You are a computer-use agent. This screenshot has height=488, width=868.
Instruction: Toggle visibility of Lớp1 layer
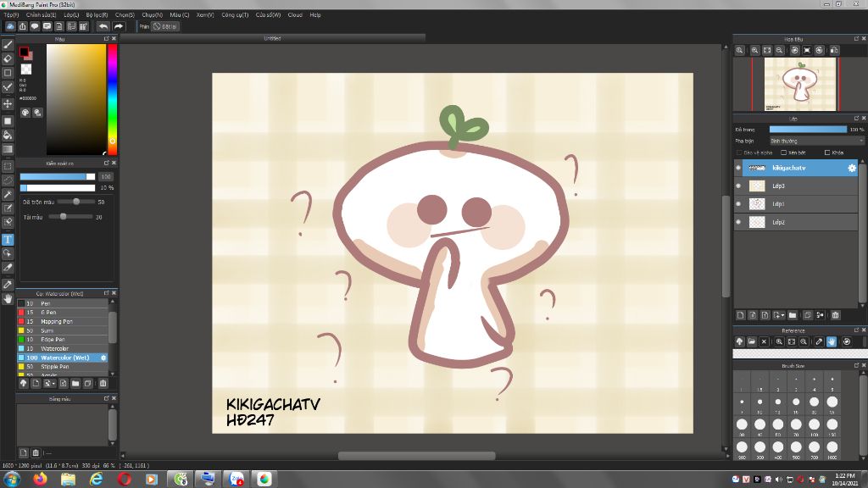tap(738, 204)
